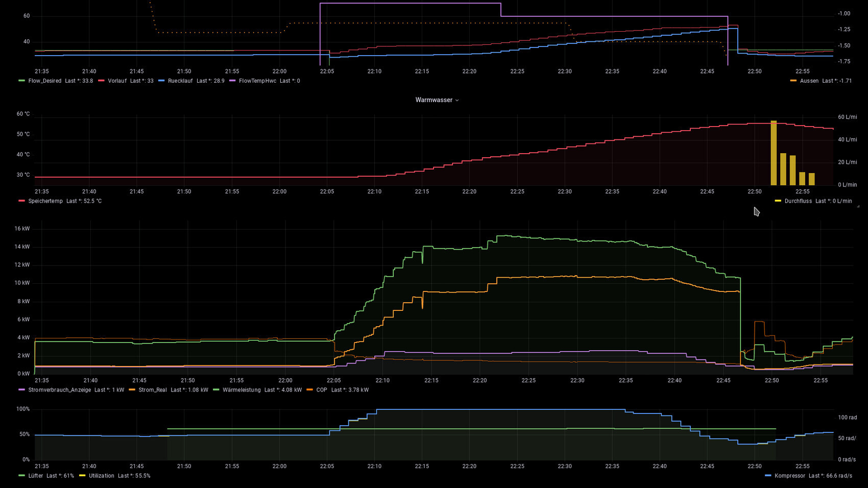Click the Stromverbrauch_Anzeige legend label

(x=59, y=390)
